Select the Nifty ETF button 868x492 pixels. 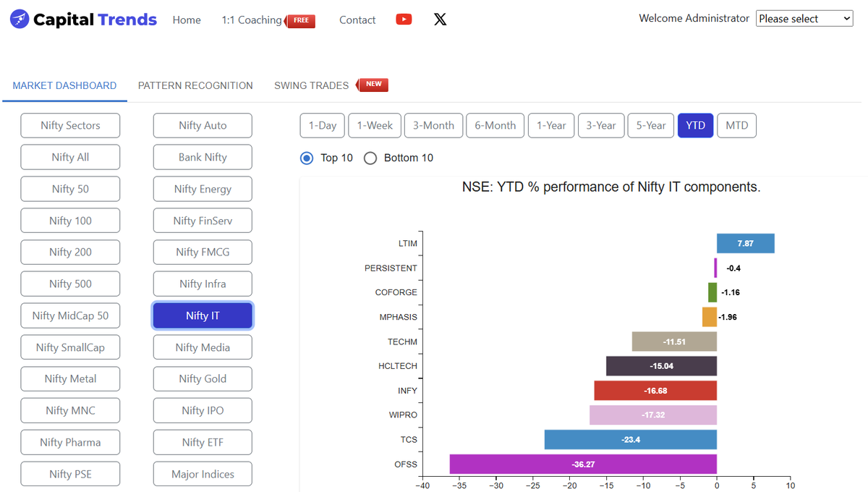[203, 442]
